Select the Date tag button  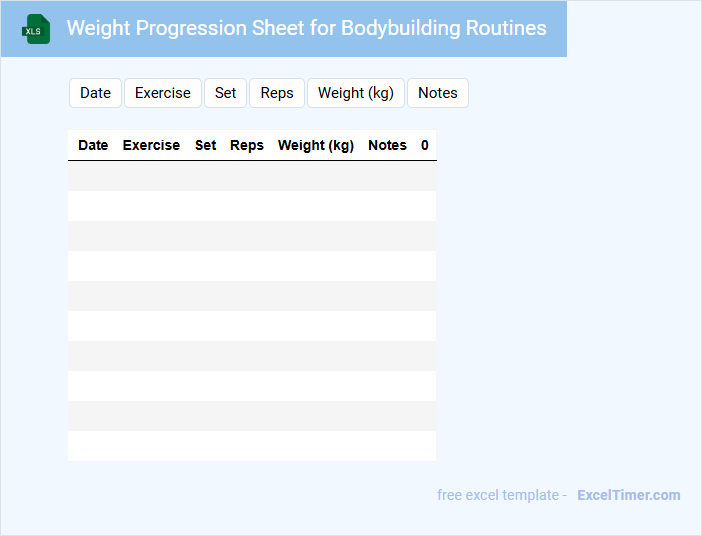(x=95, y=93)
